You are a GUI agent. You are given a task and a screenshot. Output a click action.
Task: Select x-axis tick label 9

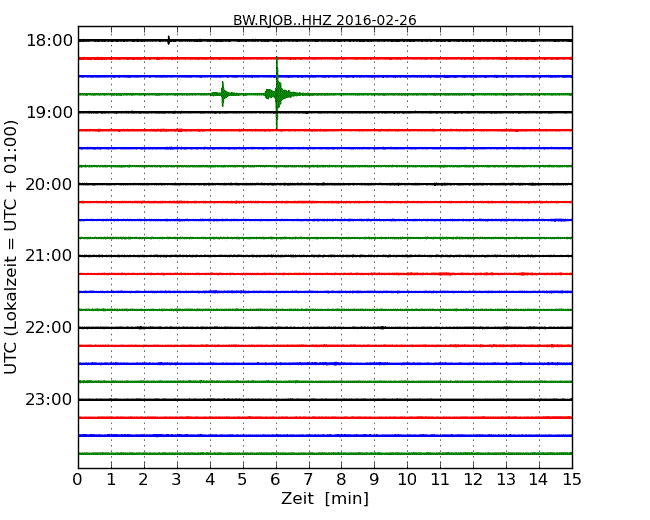click(374, 480)
